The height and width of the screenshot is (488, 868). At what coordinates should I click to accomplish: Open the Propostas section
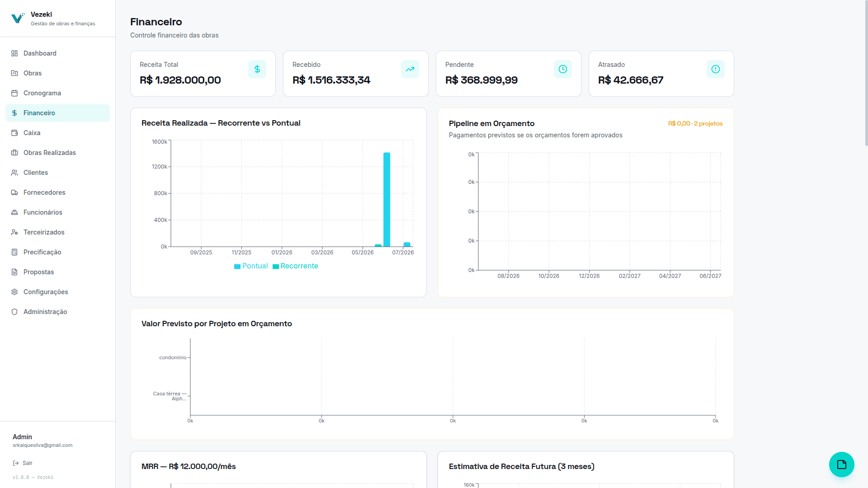coord(57,272)
